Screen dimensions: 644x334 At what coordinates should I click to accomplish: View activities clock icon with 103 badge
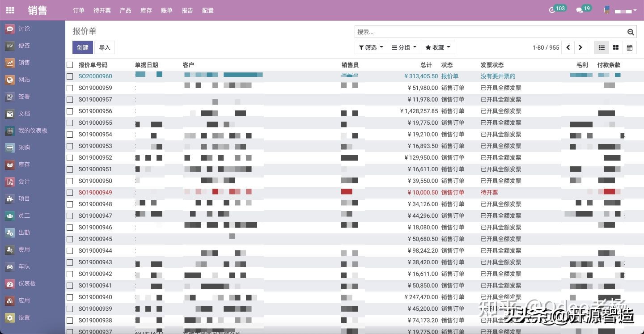[558, 9]
